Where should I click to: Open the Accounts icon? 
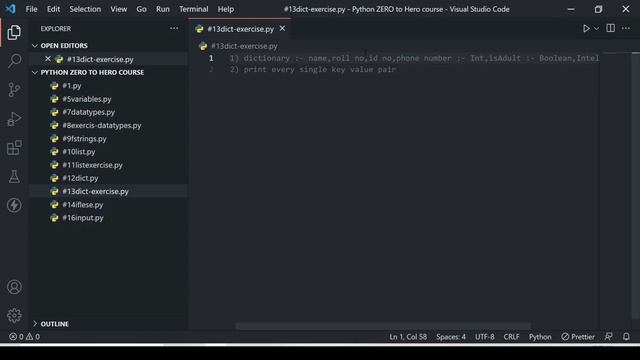pos(14,287)
